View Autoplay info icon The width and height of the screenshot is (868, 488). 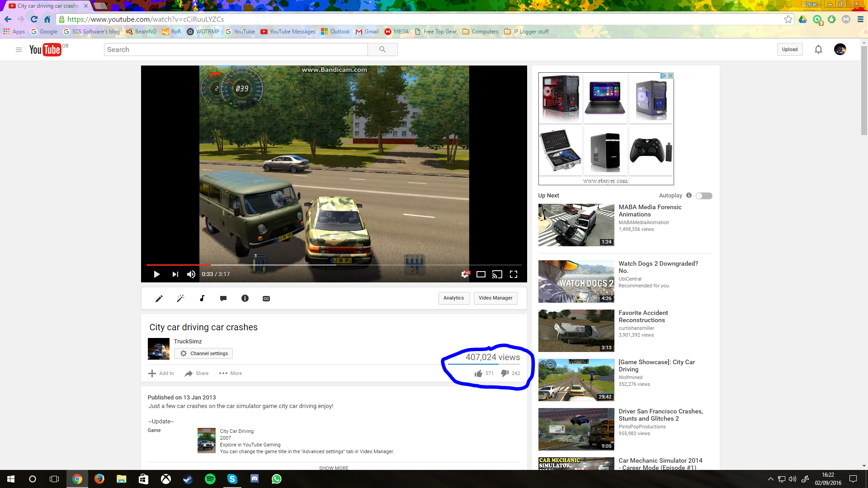click(689, 195)
